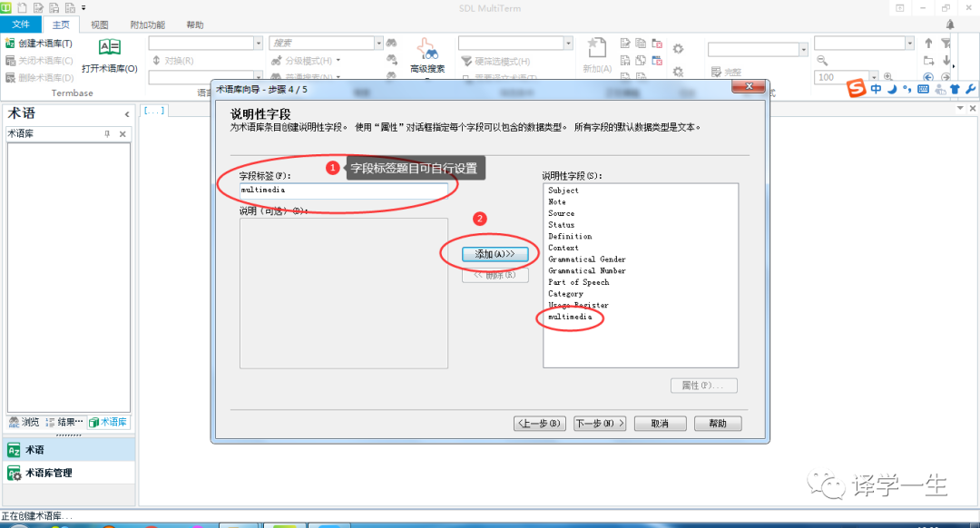The image size is (980, 528).
Task: Expand the 分级模式 dropdown arrow
Action: [338, 60]
